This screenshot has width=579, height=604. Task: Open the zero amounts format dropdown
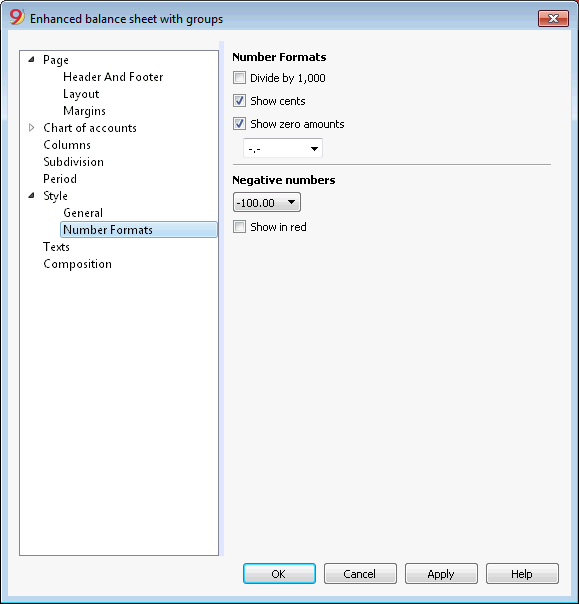coord(283,148)
